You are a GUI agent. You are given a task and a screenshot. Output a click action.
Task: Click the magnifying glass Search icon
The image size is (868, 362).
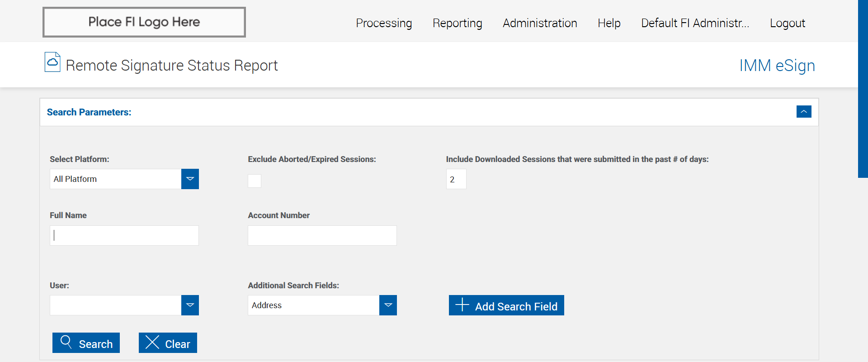click(66, 342)
